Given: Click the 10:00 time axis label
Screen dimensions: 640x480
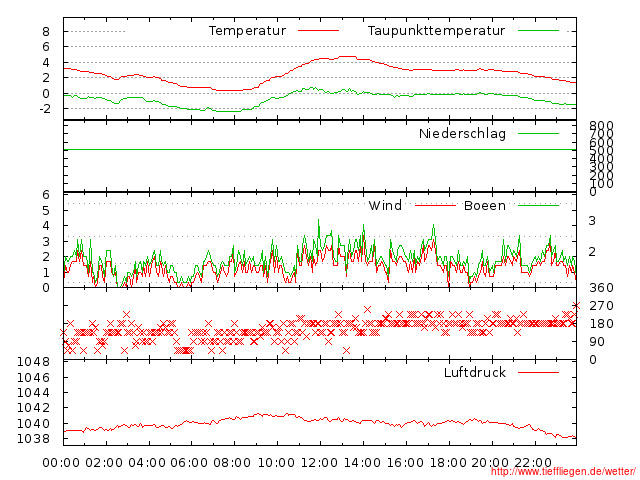Looking at the screenshot, I should click(276, 463).
